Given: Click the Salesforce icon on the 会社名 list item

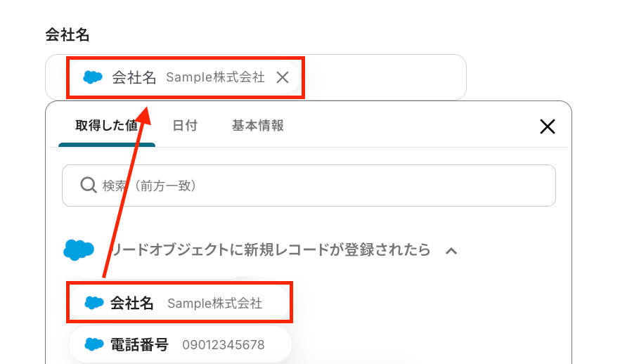Looking at the screenshot, I should (94, 303).
